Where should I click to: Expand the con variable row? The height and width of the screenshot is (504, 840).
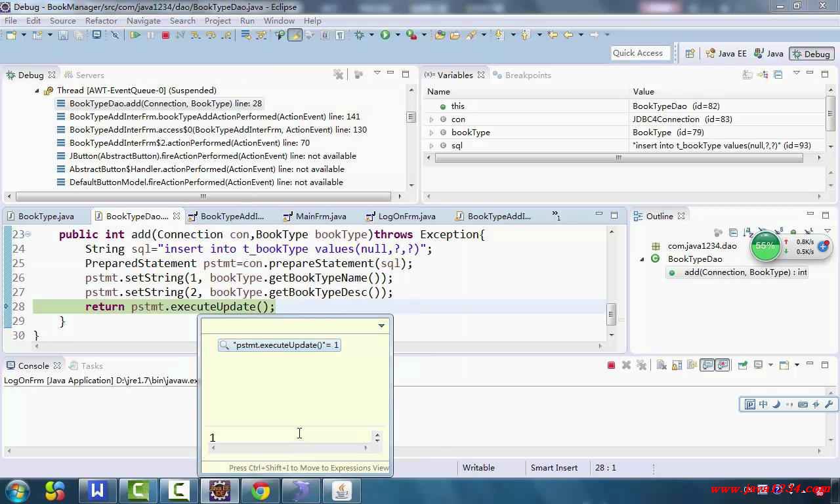[x=431, y=119]
